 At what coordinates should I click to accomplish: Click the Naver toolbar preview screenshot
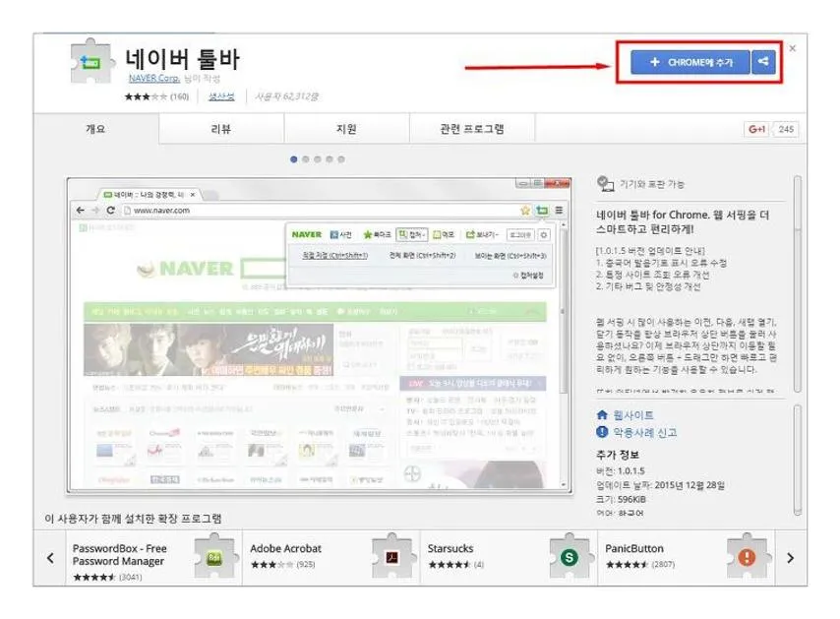click(x=320, y=336)
